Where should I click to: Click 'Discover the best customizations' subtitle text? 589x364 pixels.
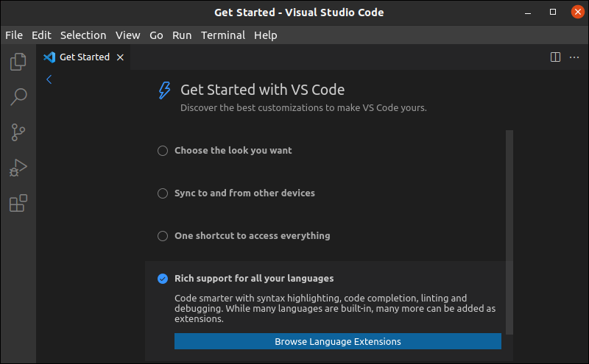303,107
